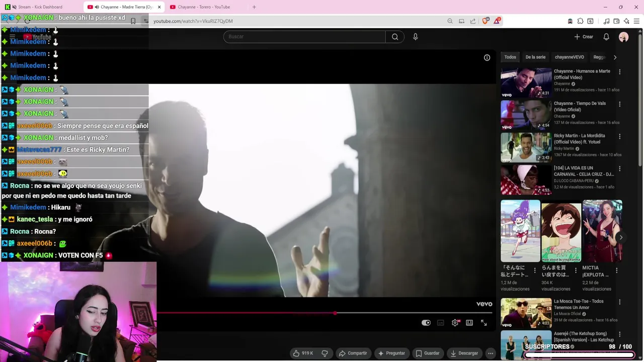Viewport: 644px width, 362px height.
Task: Open La Vida Es Un Carnaval video
Action: [526, 179]
